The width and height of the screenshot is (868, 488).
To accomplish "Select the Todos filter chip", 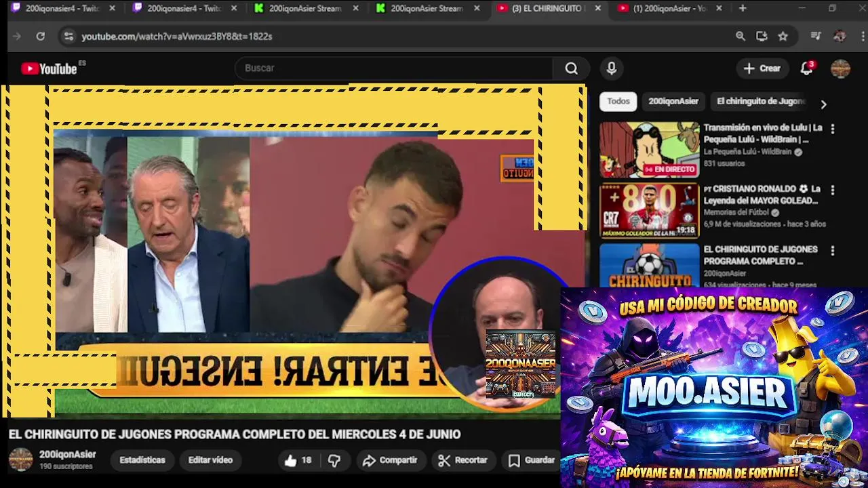I will [618, 102].
